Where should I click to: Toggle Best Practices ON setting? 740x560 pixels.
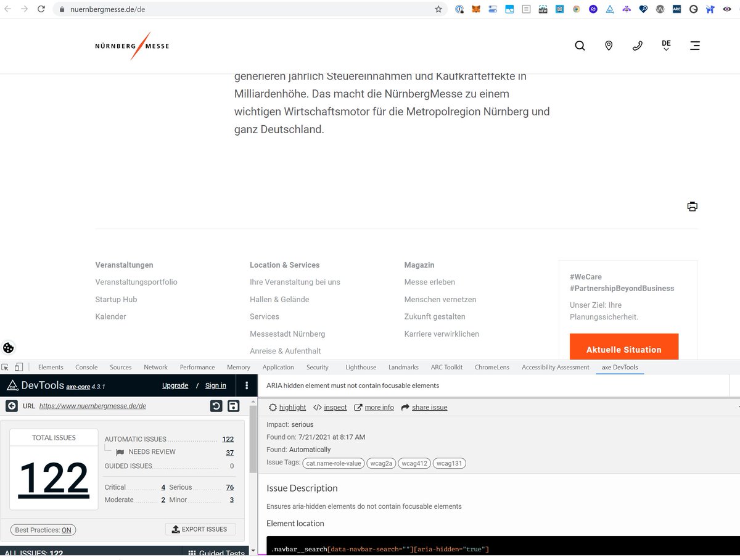pyautogui.click(x=43, y=530)
